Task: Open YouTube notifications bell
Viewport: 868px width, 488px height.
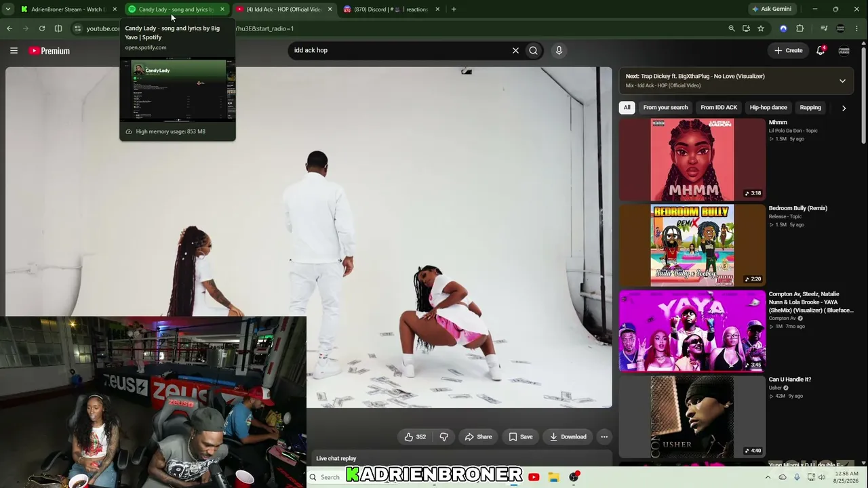Action: pyautogui.click(x=821, y=50)
